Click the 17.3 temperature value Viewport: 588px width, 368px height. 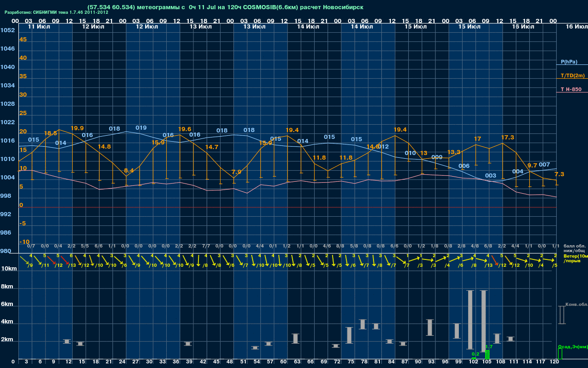[508, 138]
